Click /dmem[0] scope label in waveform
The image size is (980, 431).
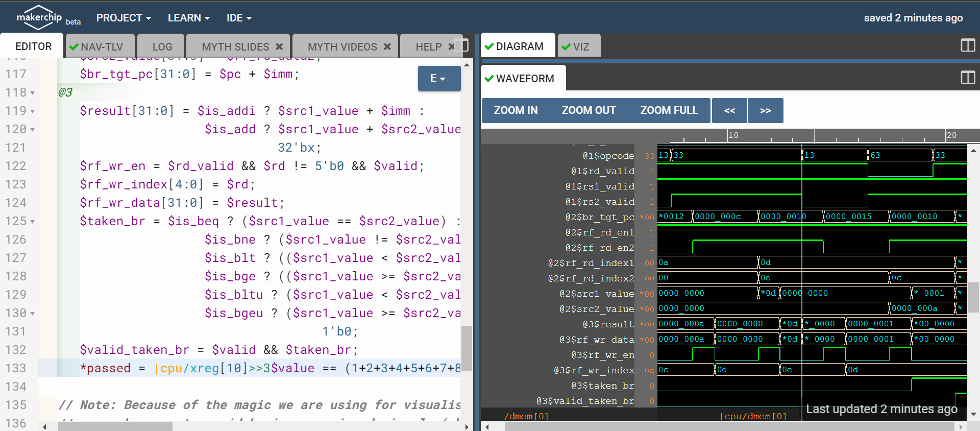coord(526,416)
